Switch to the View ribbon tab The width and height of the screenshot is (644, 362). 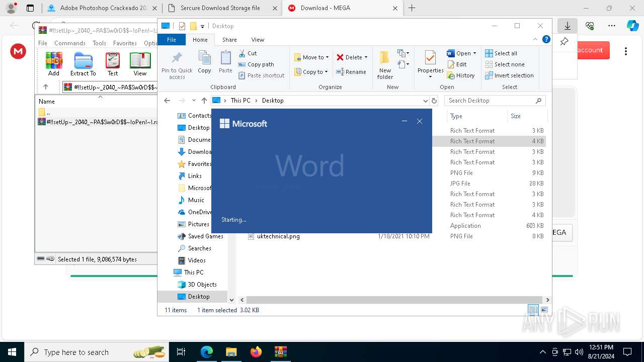pos(258,40)
